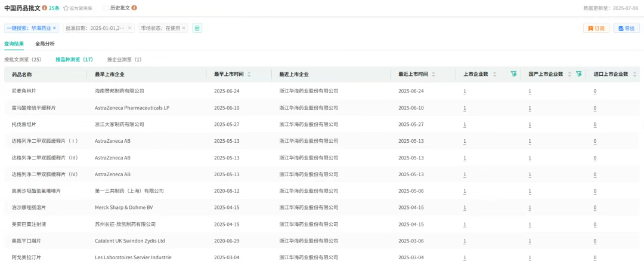Screen dimensions: 644x264
Task: Open 上市企业数 link for 尼麦角林片
Action: click(x=465, y=91)
